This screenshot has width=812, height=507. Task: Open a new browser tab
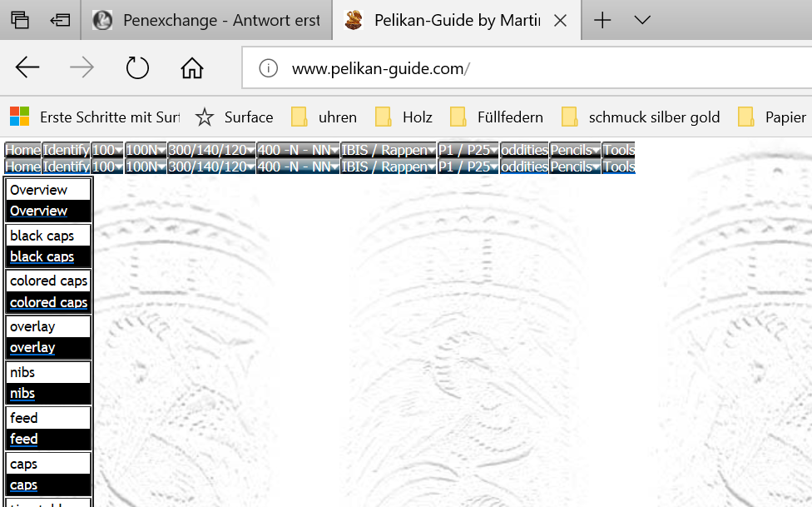602,20
